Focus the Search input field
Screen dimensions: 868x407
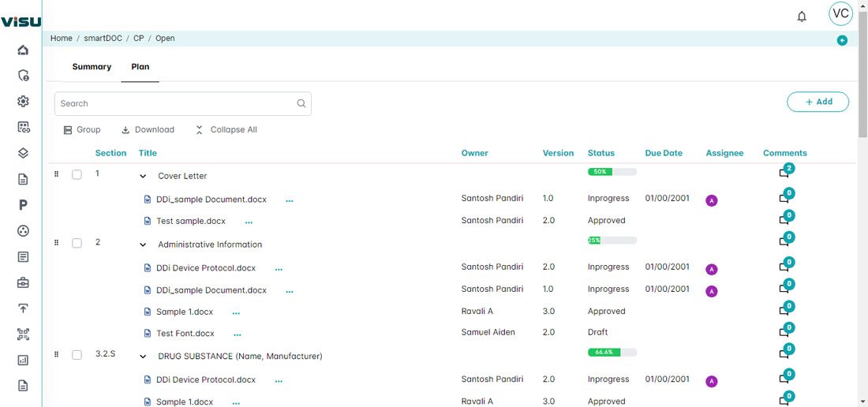[x=175, y=103]
